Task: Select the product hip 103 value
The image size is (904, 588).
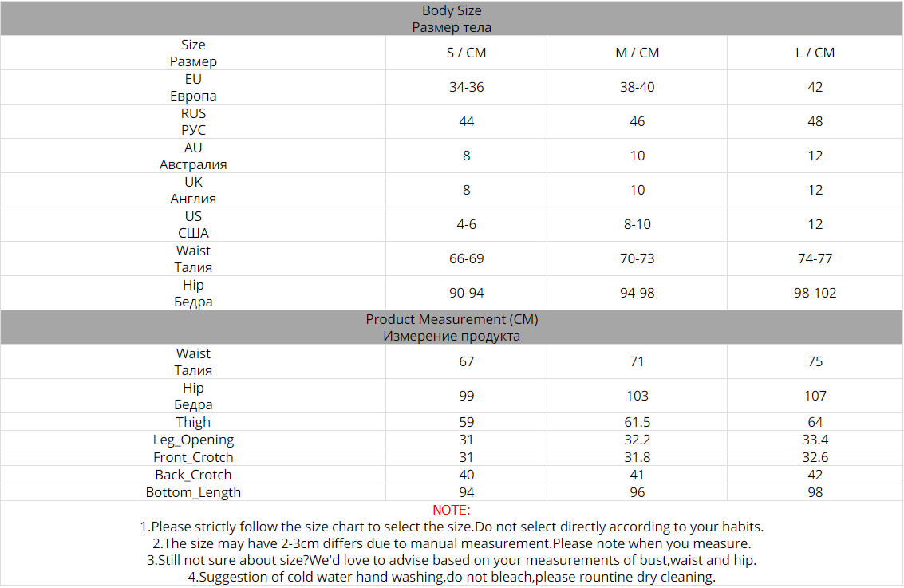Action: pyautogui.click(x=637, y=396)
